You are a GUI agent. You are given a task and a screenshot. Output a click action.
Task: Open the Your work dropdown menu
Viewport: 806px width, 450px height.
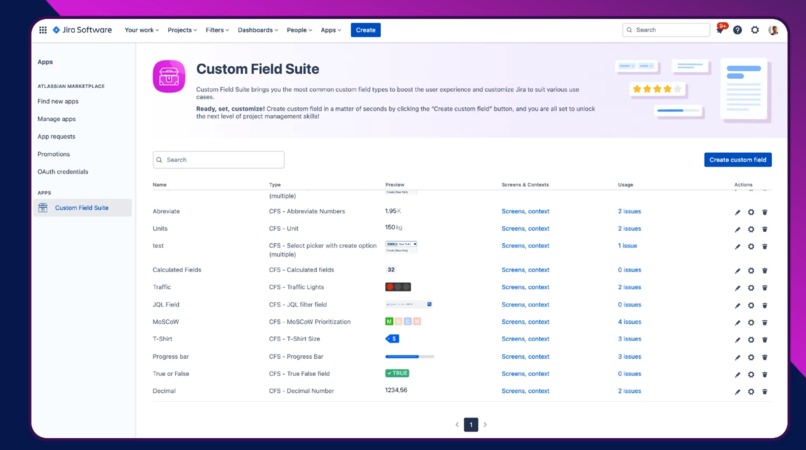coord(142,30)
